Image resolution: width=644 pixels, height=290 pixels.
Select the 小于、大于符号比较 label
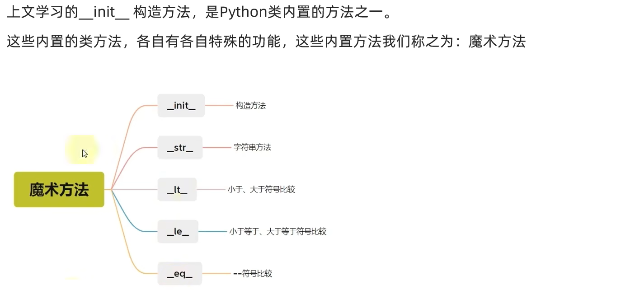coord(261,190)
